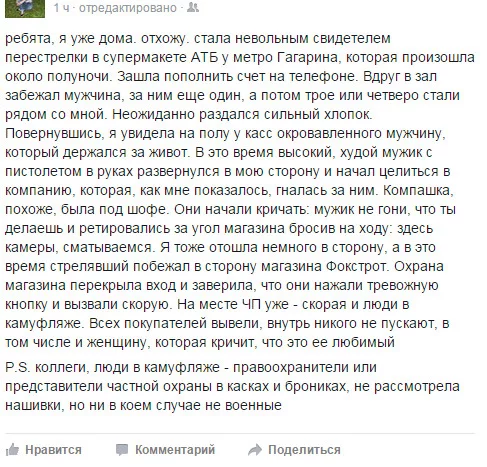Click the word 'Фокстрот' in post text
The image size is (487, 467).
pos(356,266)
